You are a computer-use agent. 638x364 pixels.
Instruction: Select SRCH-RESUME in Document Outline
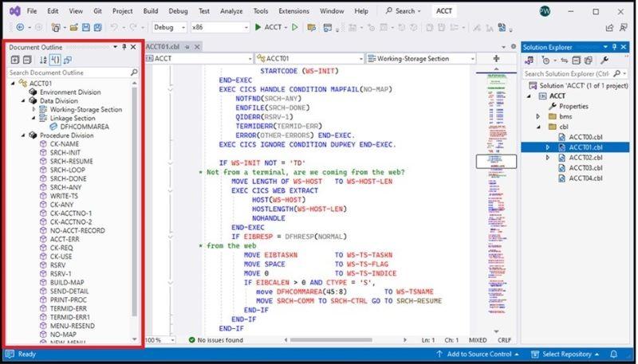(x=72, y=161)
